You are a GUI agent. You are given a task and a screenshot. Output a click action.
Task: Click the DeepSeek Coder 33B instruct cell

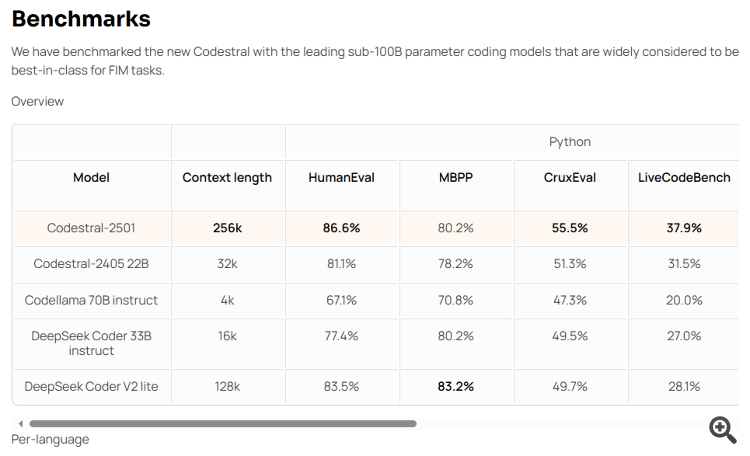[x=92, y=343]
